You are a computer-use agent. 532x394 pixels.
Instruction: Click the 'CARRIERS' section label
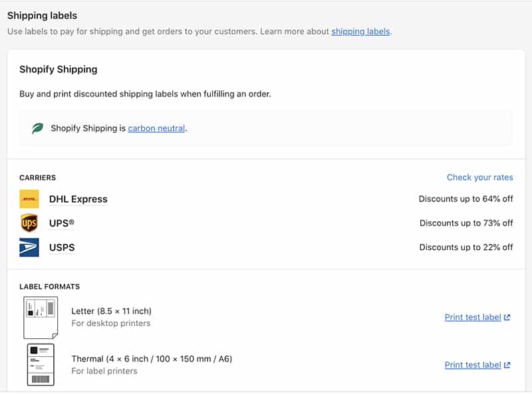(x=38, y=177)
